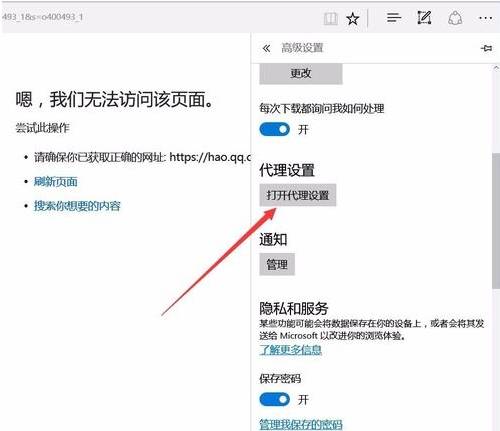The width and height of the screenshot is (500, 431).
Task: Open the 了解更多信息 link
Action: tap(290, 350)
